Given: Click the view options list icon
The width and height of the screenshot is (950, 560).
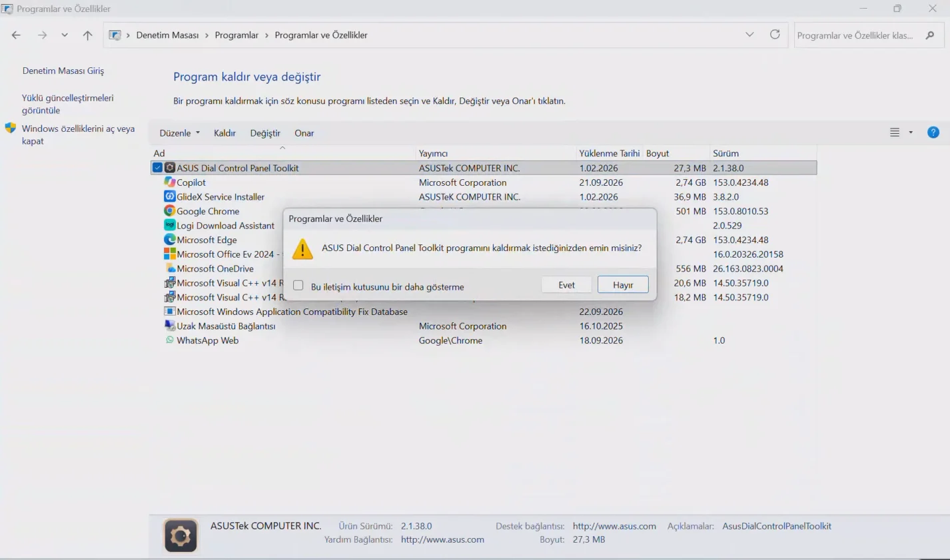Looking at the screenshot, I should pos(895,133).
